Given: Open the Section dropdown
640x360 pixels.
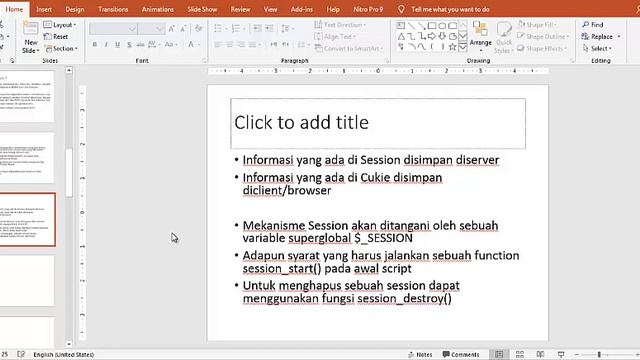Looking at the screenshot, I should pos(61,49).
